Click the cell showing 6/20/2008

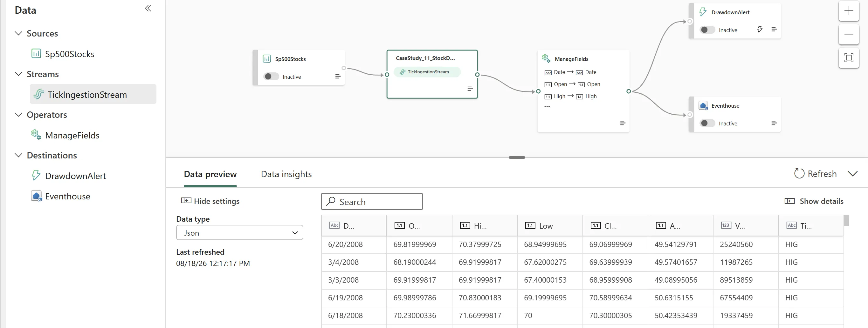pyautogui.click(x=354, y=244)
